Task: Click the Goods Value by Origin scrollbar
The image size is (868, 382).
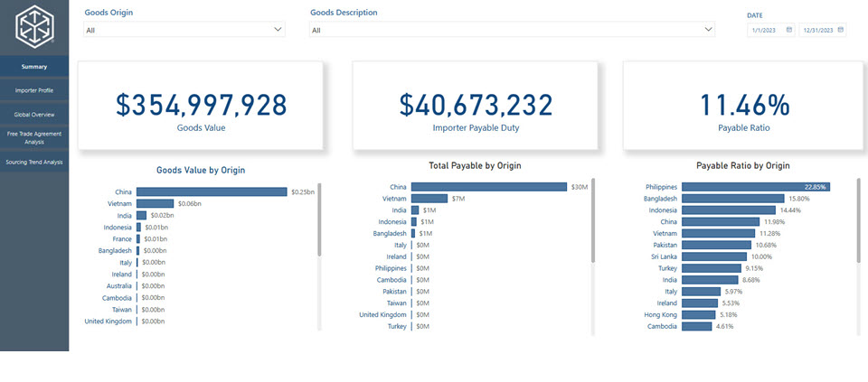Action: [x=319, y=221]
